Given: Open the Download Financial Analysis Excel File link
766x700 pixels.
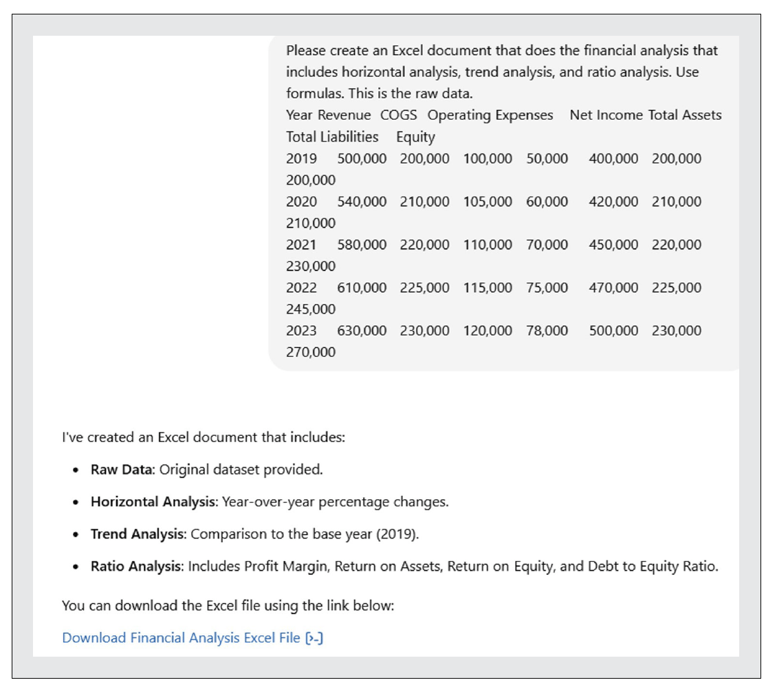Looking at the screenshot, I should click(181, 638).
